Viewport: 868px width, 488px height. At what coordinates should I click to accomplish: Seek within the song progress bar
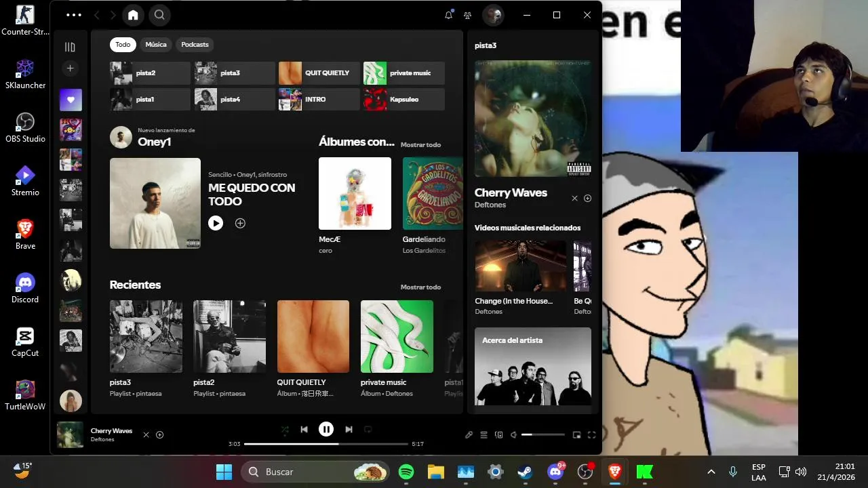point(325,444)
